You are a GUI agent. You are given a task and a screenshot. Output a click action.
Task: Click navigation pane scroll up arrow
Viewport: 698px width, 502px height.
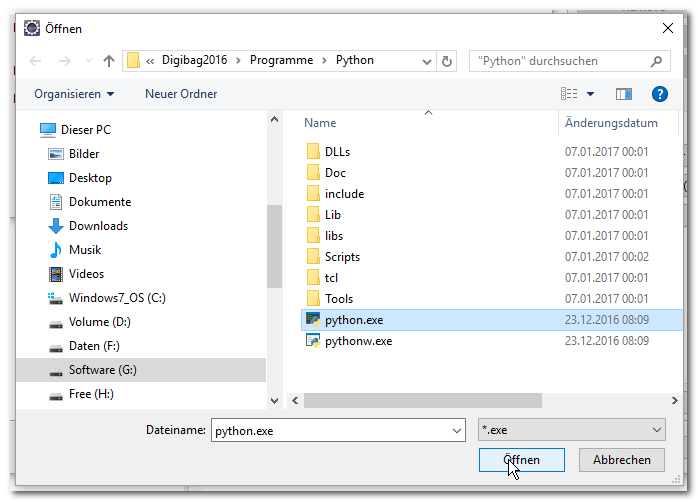pyautogui.click(x=275, y=119)
